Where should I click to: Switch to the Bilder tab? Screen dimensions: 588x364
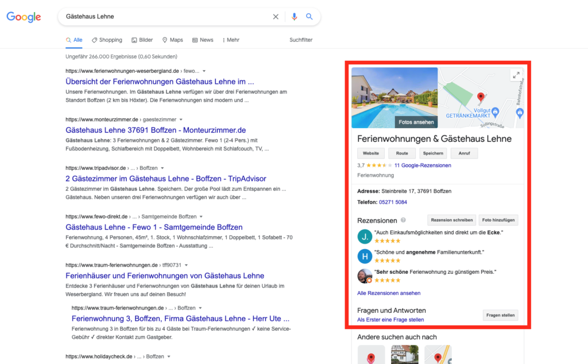tap(142, 40)
